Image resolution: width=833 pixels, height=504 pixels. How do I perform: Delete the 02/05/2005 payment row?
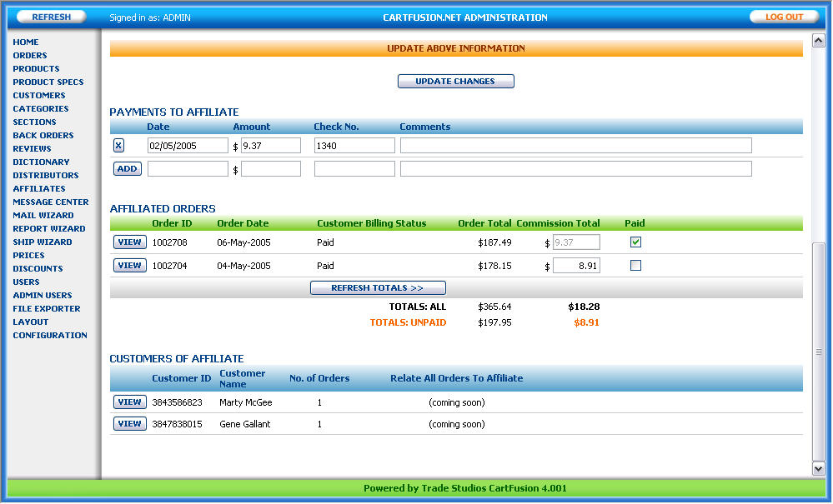[118, 146]
